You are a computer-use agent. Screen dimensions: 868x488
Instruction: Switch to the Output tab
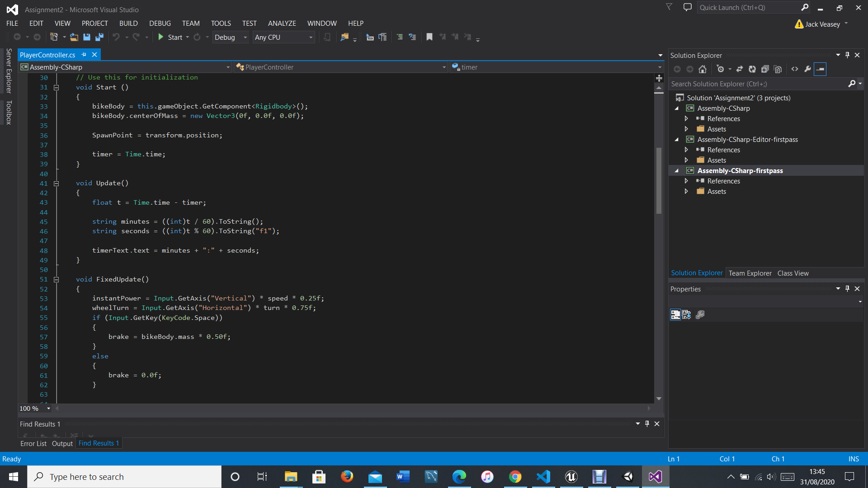62,444
